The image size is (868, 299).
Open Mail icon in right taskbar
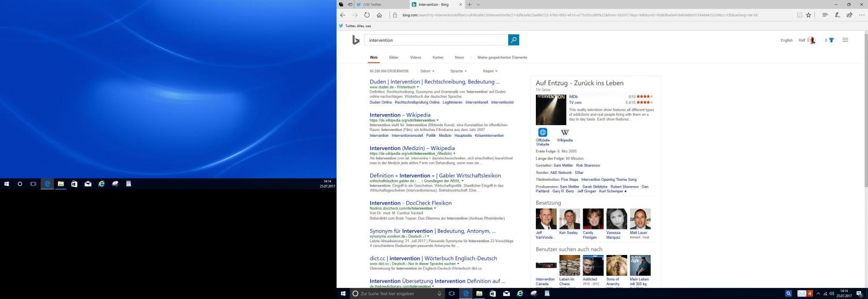click(506, 294)
